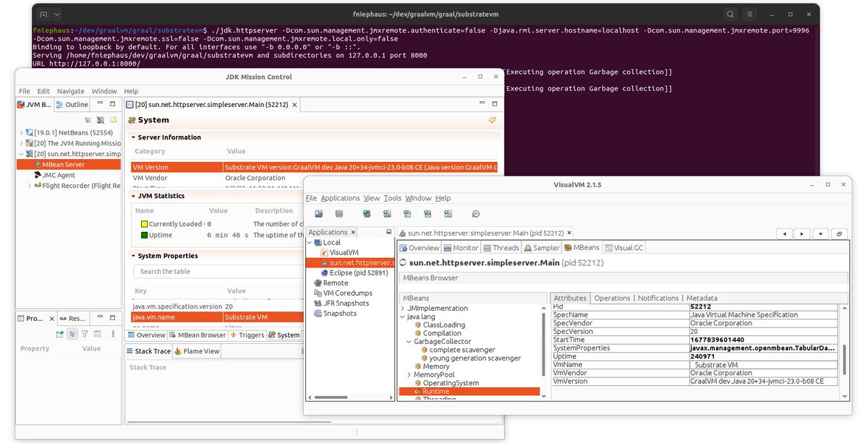Click scroll documents right button in VisualVM
The height and width of the screenshot is (443, 868).
[x=801, y=233]
